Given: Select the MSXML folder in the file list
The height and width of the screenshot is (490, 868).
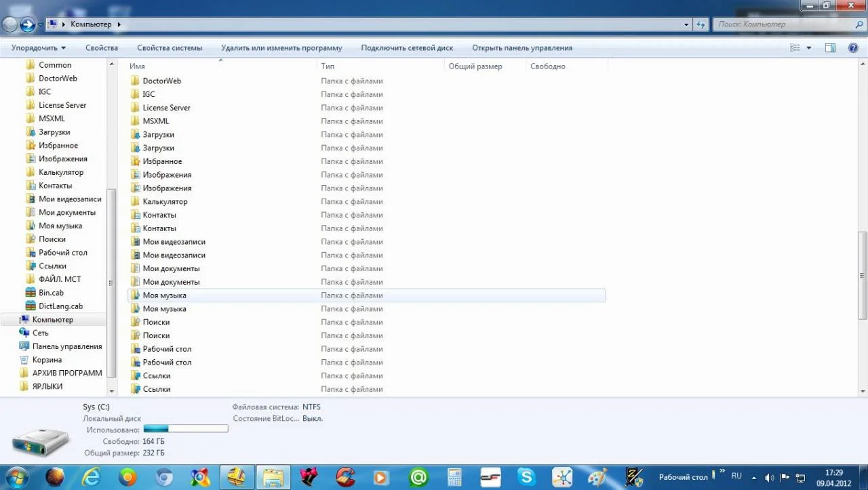Looking at the screenshot, I should pos(366,121).
